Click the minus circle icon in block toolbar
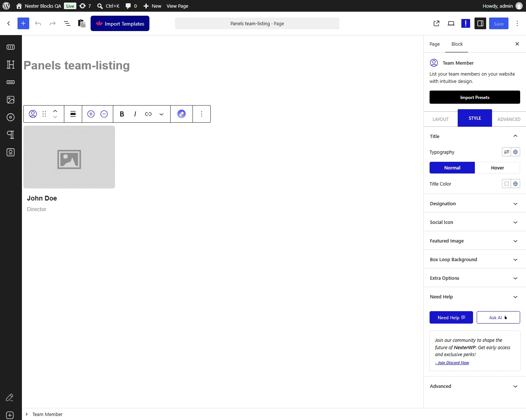The width and height of the screenshot is (526, 420). point(104,114)
